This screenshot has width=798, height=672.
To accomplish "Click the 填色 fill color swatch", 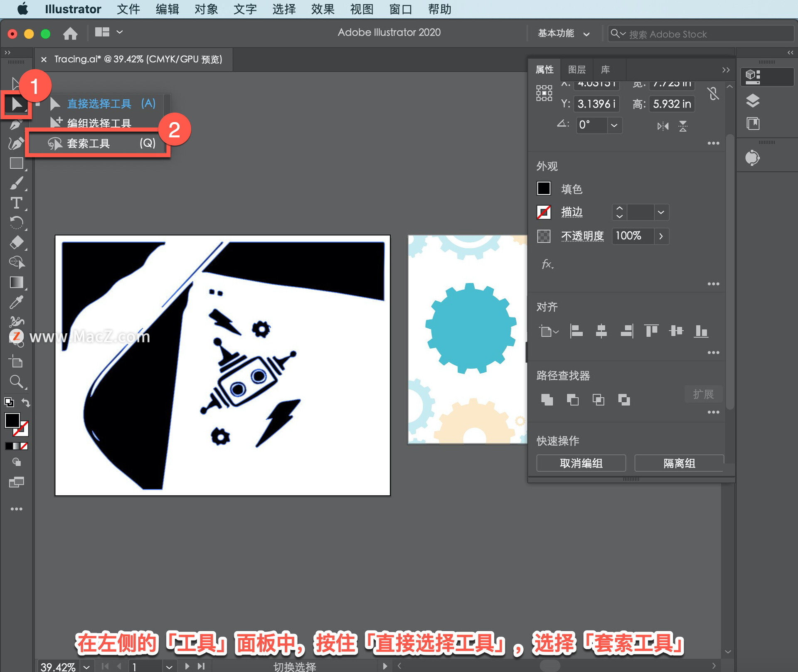I will point(544,188).
